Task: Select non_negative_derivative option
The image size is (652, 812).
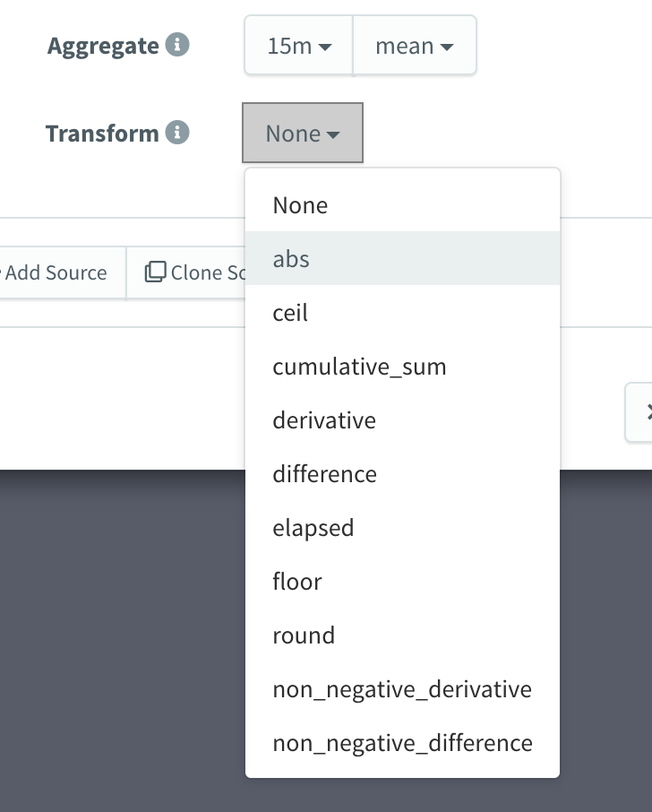Action: pos(403,689)
